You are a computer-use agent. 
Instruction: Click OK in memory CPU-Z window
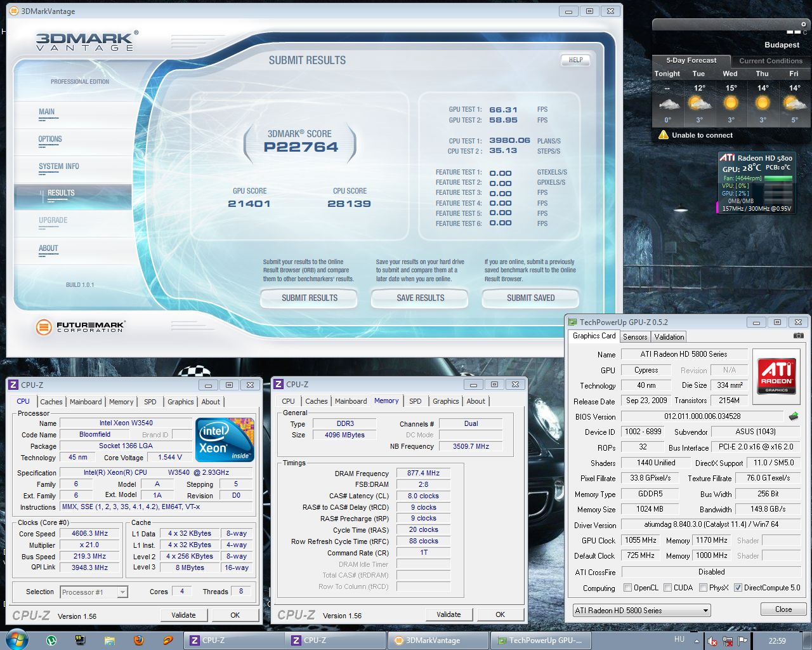[x=500, y=614]
